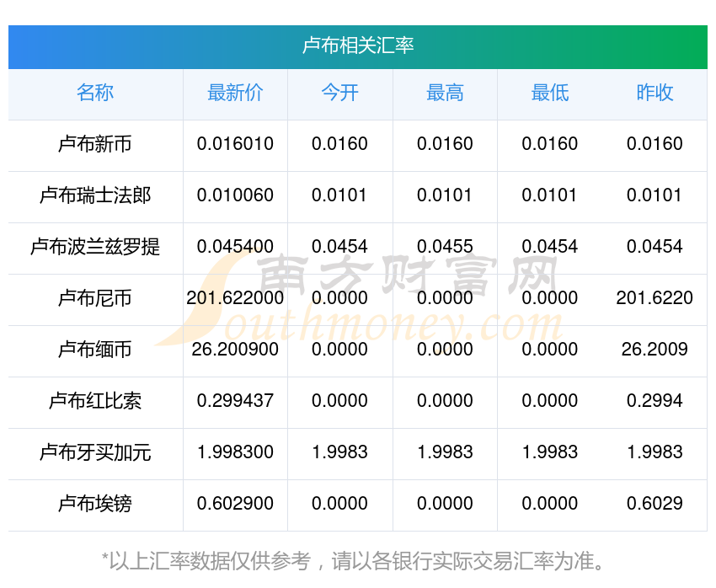The width and height of the screenshot is (716, 588).
Task: Click latest price 0.045400
Action: point(235,247)
